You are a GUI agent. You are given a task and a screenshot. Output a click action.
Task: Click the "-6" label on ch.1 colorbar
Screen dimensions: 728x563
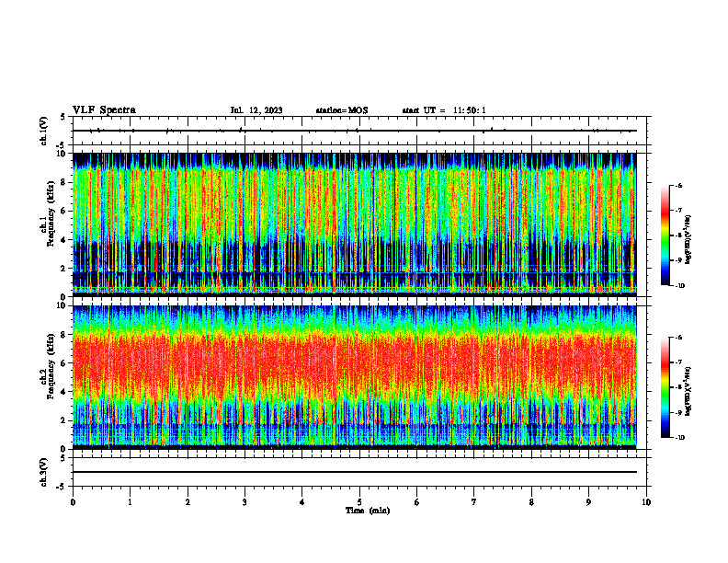point(678,185)
